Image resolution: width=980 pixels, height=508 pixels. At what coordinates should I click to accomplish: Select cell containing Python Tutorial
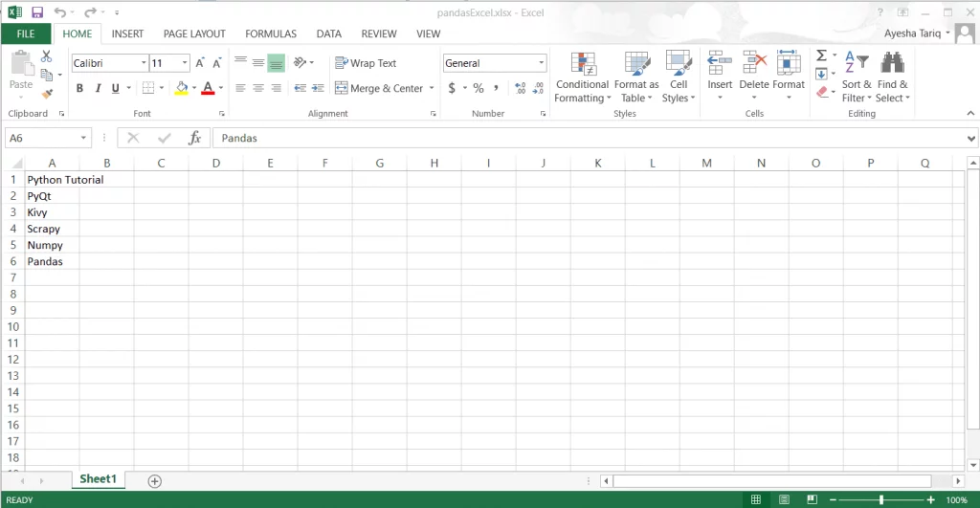52,179
